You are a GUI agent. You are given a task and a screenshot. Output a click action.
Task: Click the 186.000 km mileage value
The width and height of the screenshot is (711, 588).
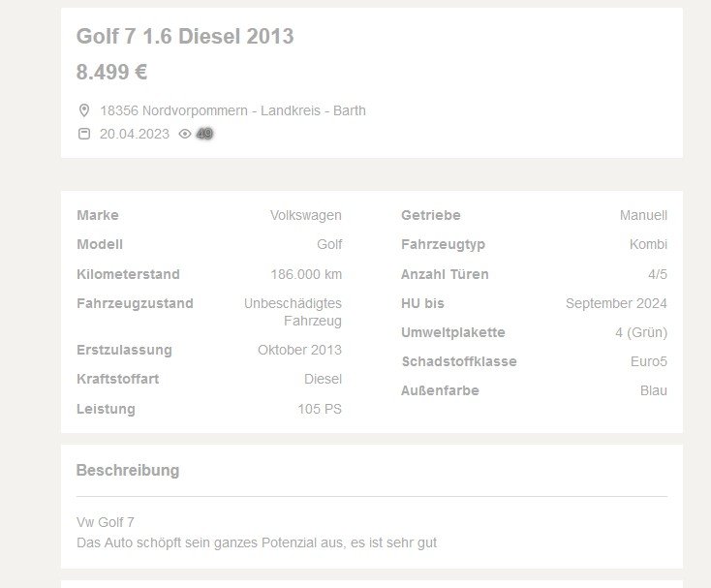pyautogui.click(x=305, y=274)
